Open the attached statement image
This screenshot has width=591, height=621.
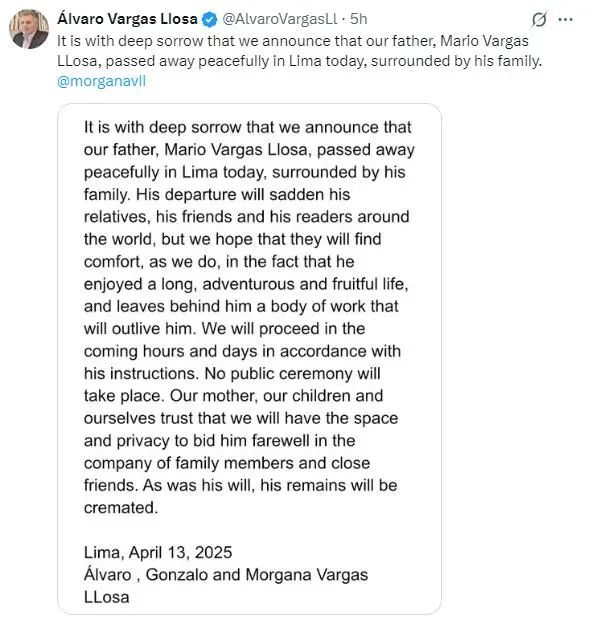(x=249, y=359)
